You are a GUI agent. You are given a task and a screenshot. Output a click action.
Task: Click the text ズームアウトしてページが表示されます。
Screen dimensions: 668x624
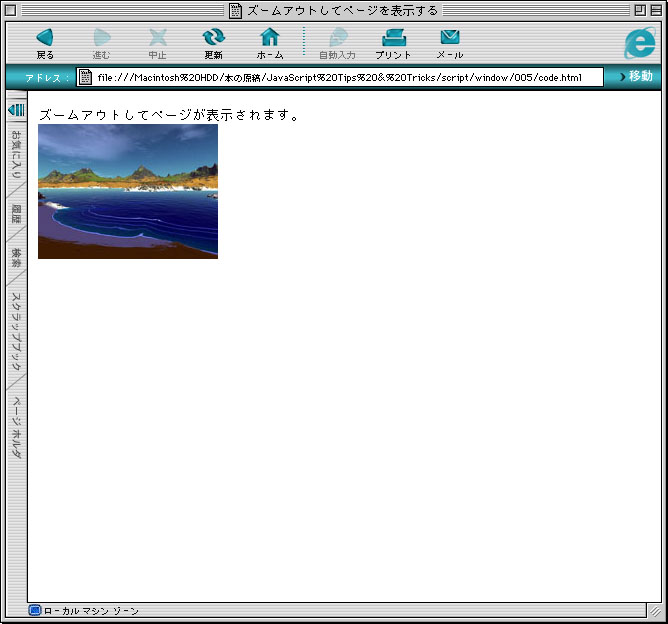[x=169, y=115]
